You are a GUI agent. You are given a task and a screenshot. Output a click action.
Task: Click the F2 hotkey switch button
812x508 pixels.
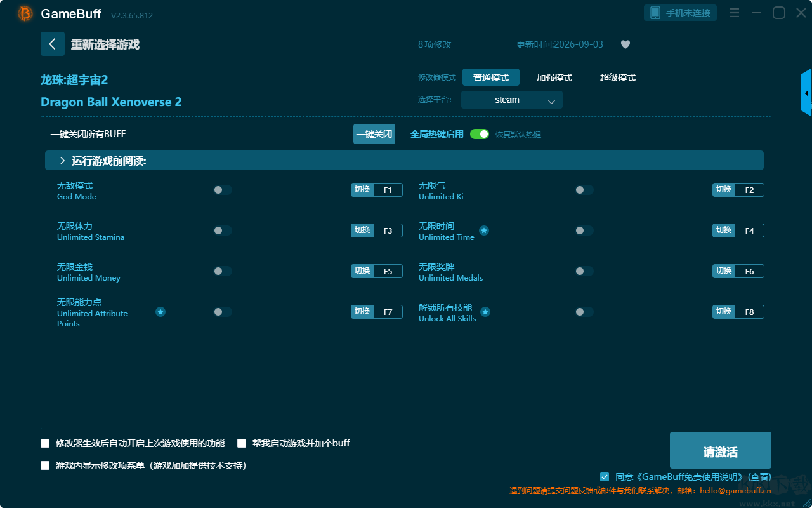click(738, 190)
